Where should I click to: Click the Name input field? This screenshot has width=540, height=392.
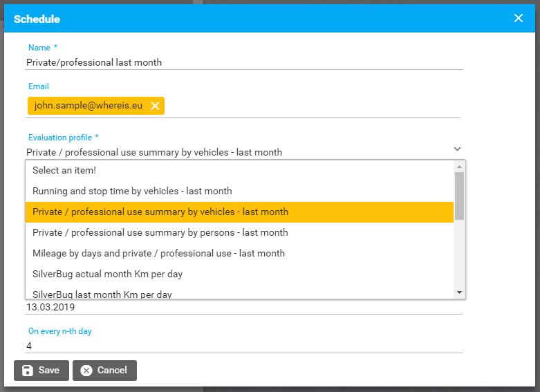pyautogui.click(x=243, y=62)
